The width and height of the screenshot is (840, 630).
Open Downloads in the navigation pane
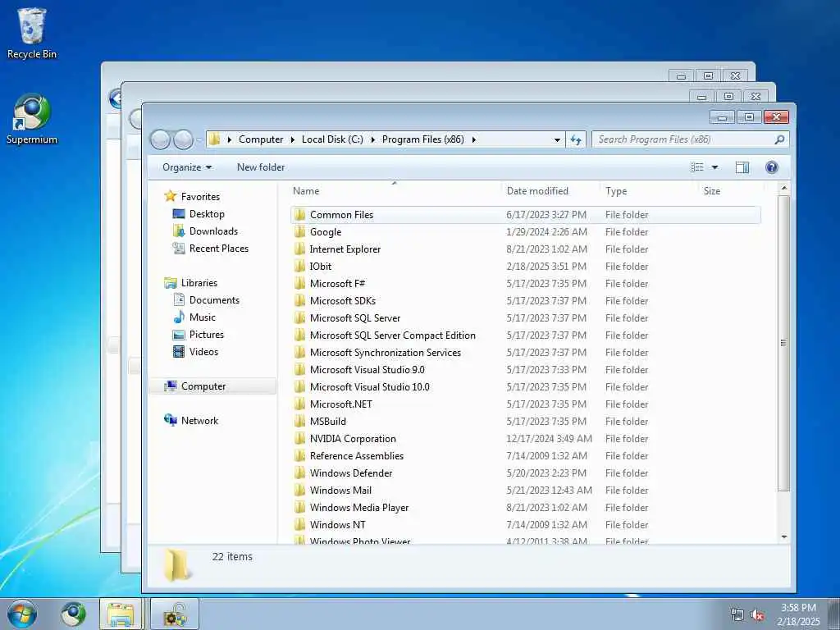[x=213, y=231]
